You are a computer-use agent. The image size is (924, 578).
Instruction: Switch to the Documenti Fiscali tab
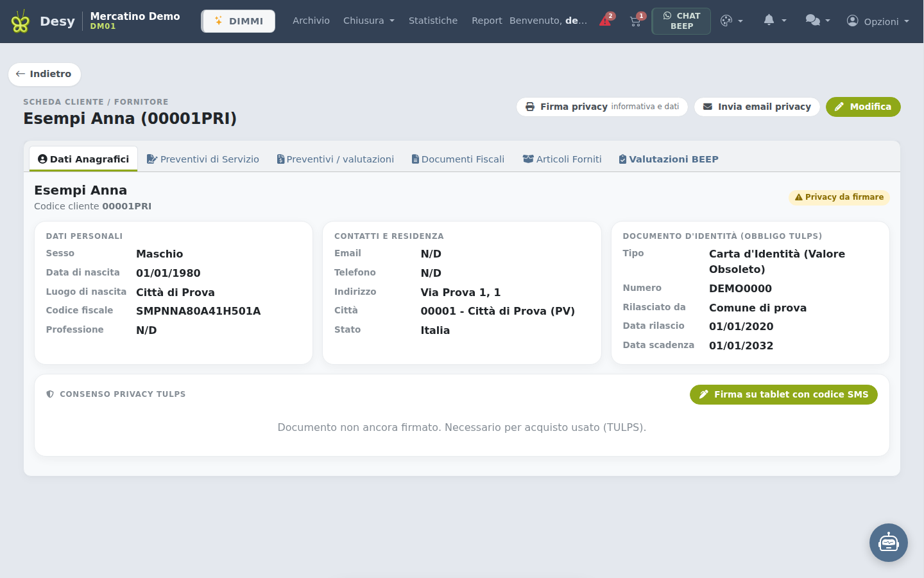[x=458, y=159]
